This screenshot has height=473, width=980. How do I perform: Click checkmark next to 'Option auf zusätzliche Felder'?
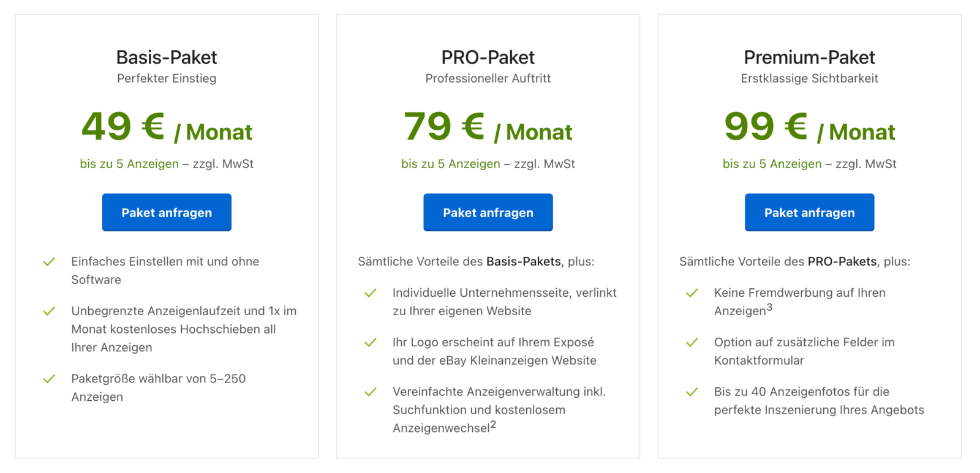tap(692, 343)
